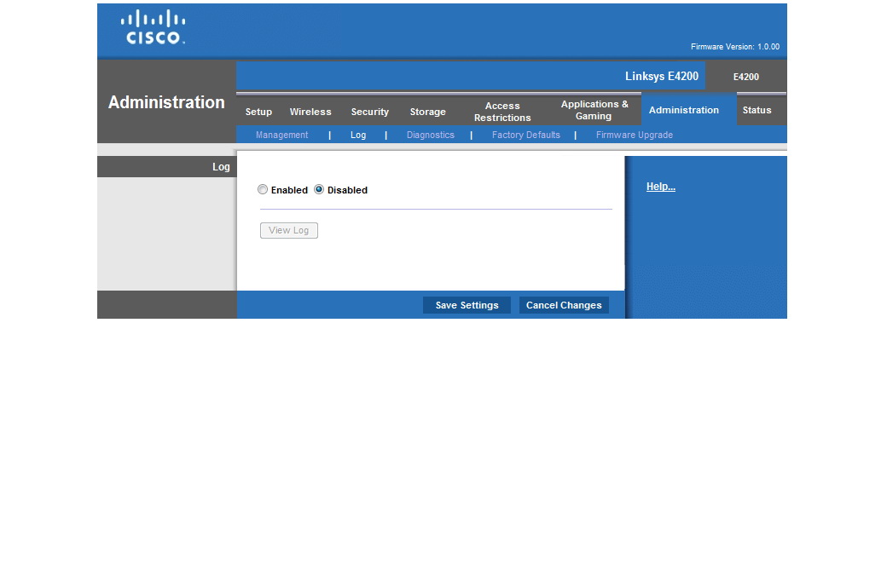Image resolution: width=887 pixels, height=588 pixels.
Task: Switch to the Wireless tab
Action: coord(310,112)
